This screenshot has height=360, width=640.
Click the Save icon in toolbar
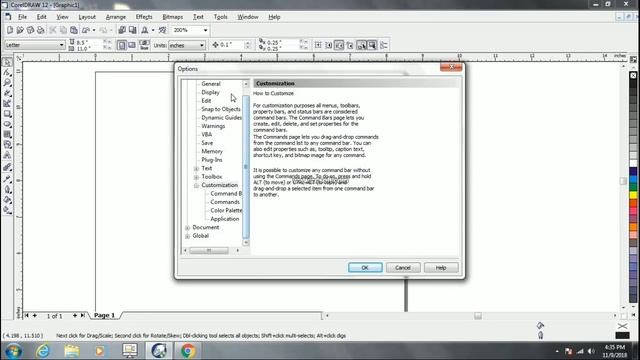30,30
